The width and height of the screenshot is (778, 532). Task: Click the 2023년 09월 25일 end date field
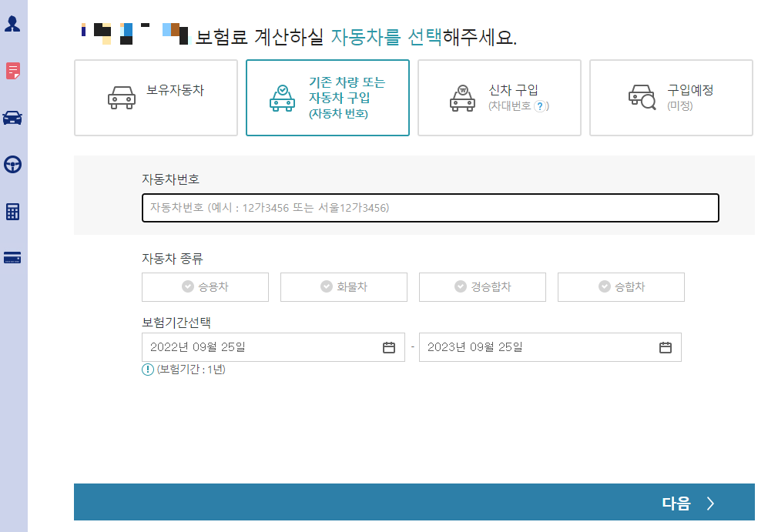click(550, 347)
